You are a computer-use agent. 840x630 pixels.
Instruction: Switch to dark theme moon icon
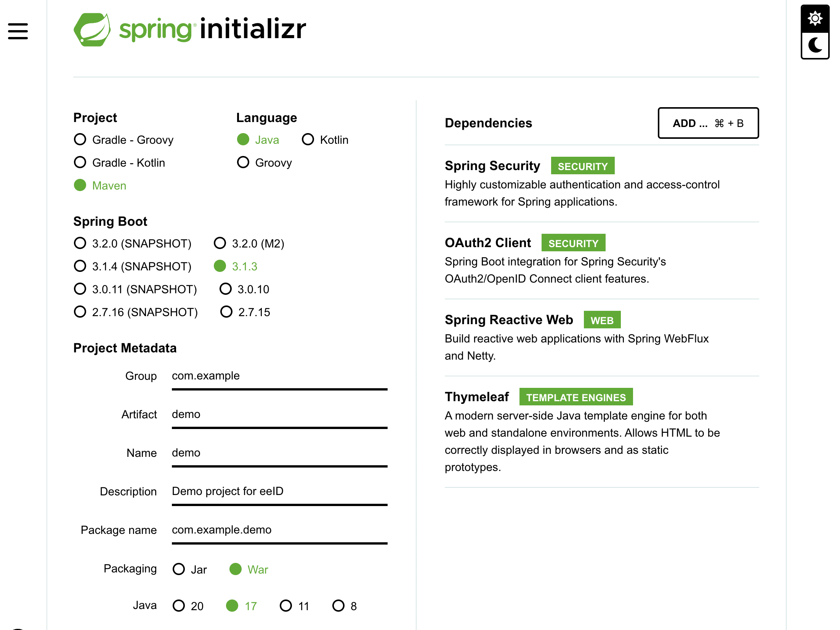pos(815,45)
